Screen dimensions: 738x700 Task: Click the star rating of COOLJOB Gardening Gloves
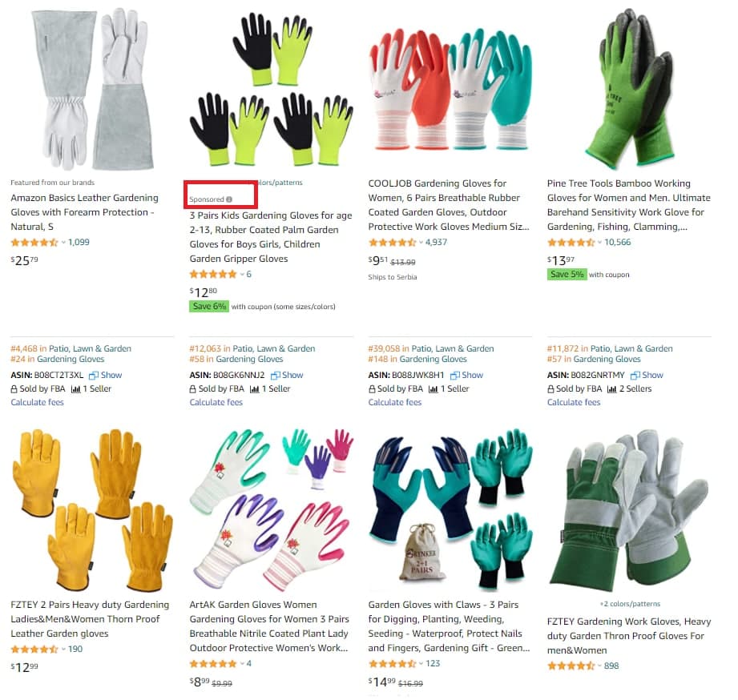point(392,243)
